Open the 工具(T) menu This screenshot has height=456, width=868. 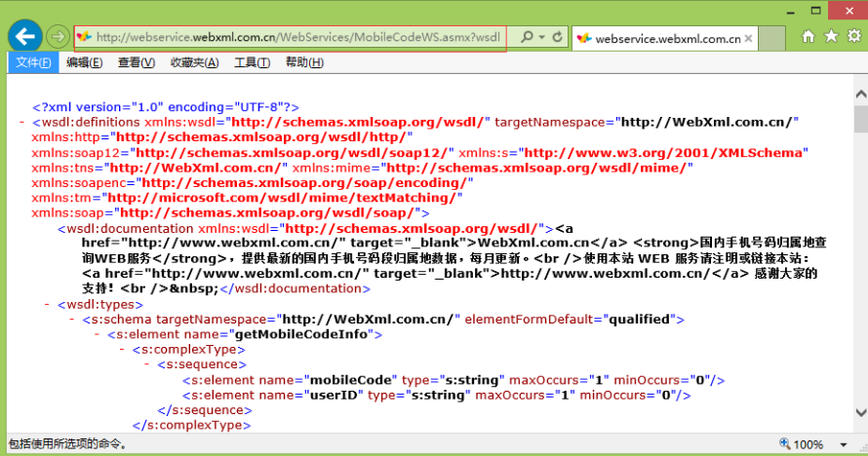click(252, 62)
